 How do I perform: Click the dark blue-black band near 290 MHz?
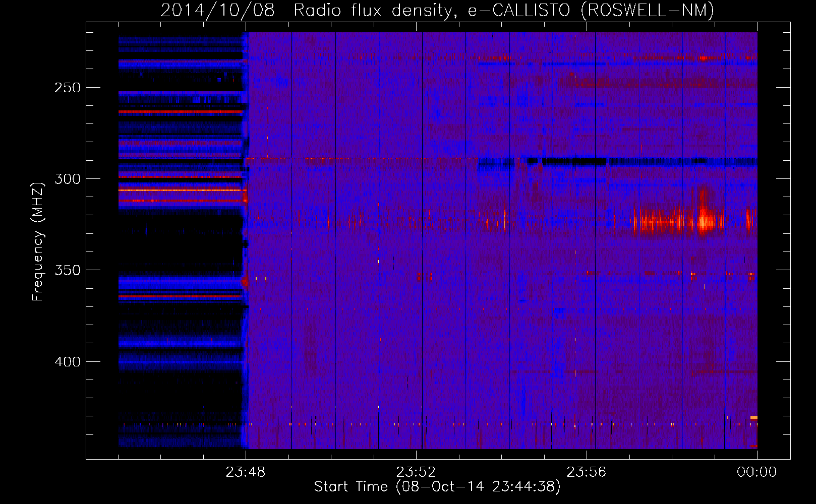[x=618, y=162]
